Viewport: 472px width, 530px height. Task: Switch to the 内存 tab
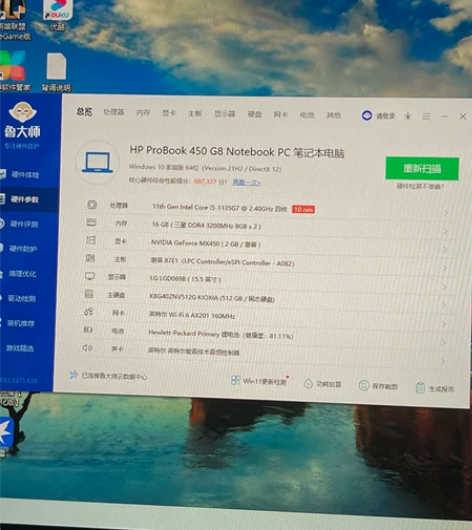click(143, 113)
